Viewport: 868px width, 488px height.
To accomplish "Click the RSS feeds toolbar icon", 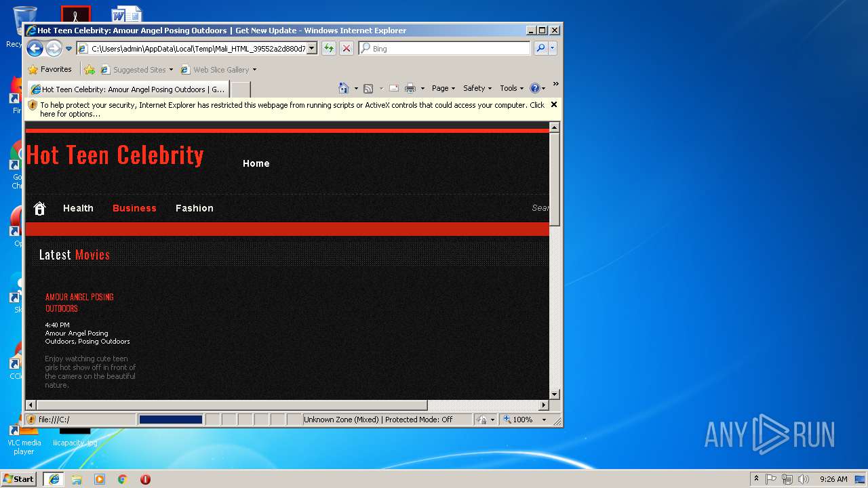I will click(368, 88).
